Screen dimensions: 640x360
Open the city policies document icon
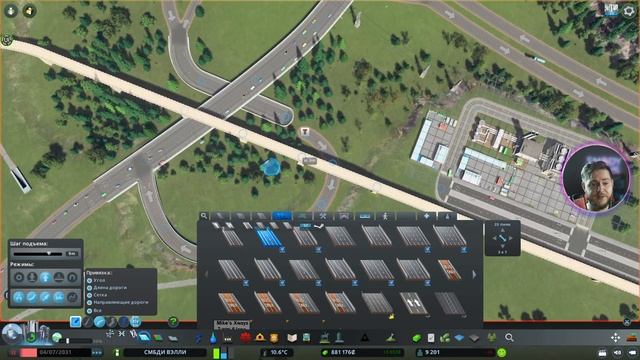pos(431,338)
